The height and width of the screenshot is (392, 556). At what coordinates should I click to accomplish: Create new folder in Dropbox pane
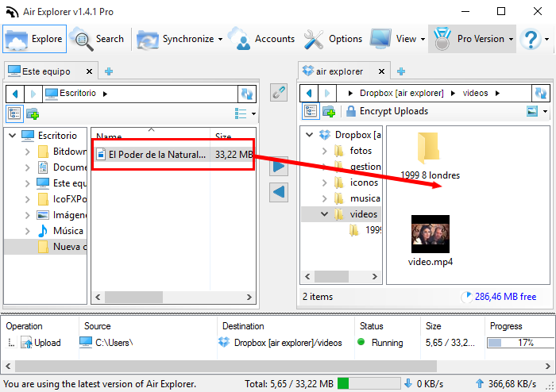pyautogui.click(x=329, y=112)
